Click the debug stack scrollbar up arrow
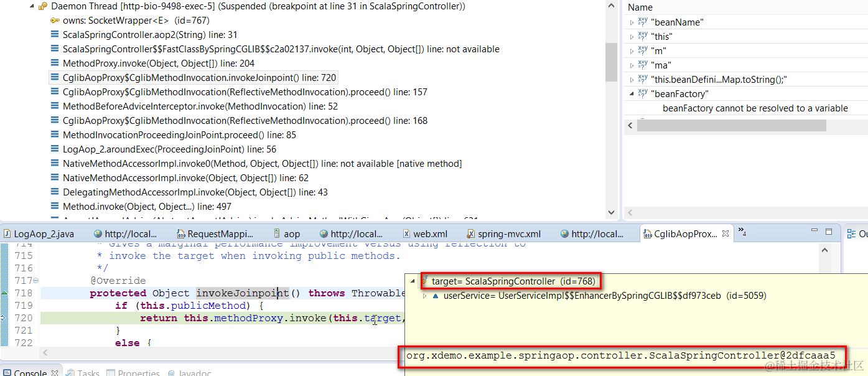This screenshot has width=868, height=376. 611,6
